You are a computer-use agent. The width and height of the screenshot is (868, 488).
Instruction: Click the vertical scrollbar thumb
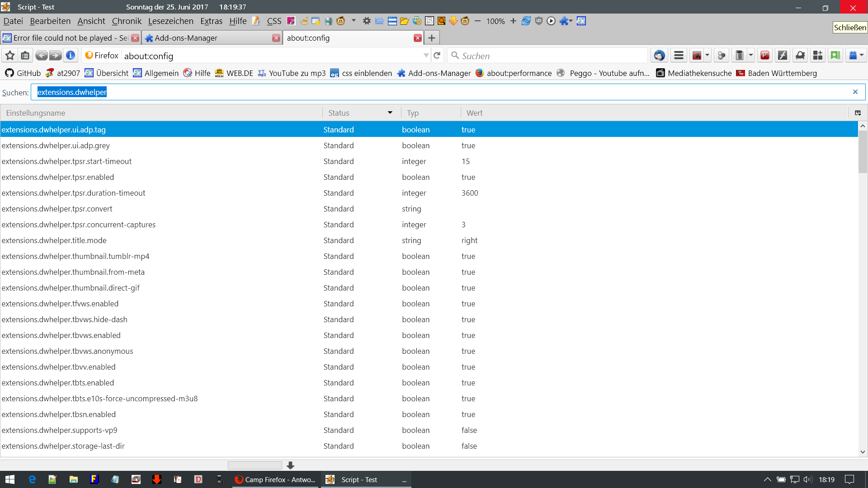863,151
